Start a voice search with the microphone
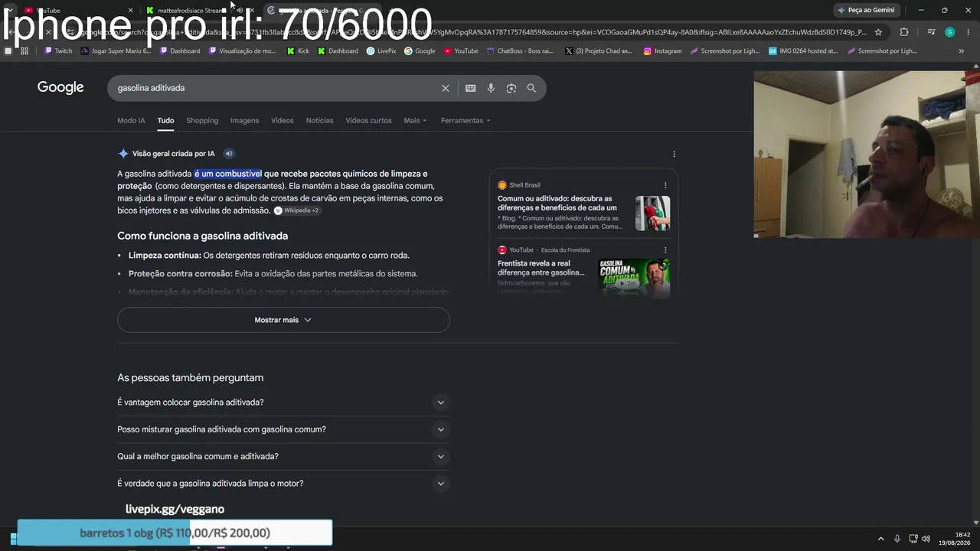Screen dimensions: 980x551 [491, 88]
